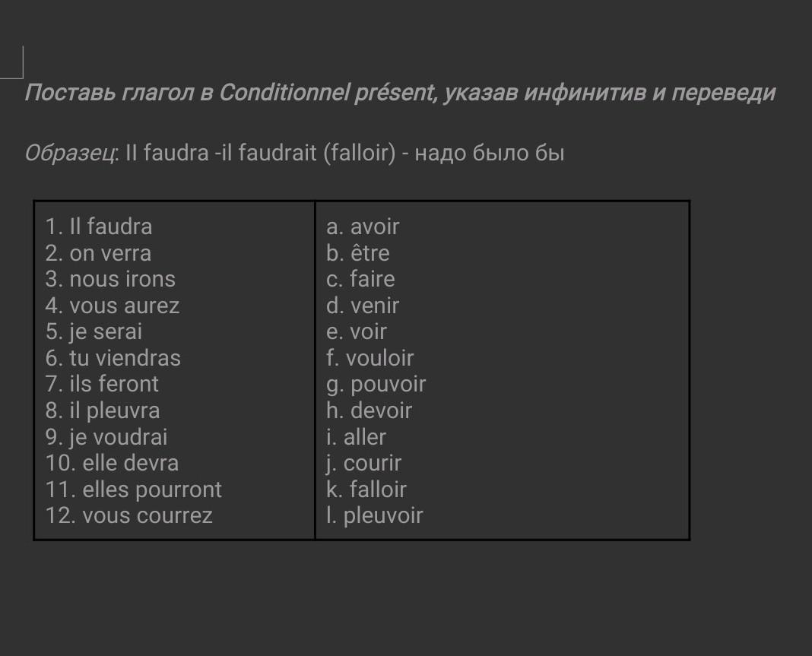Click infinitive option 'a. avoir'
The image size is (812, 656).
(363, 227)
